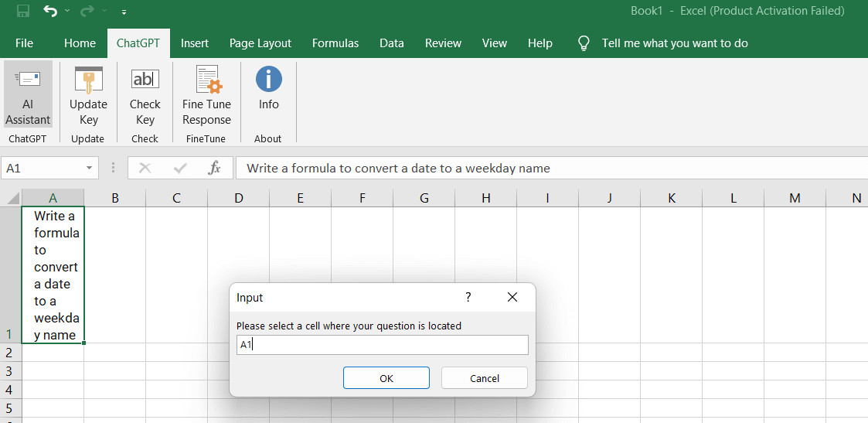Close the Input dialog with X

pos(512,297)
